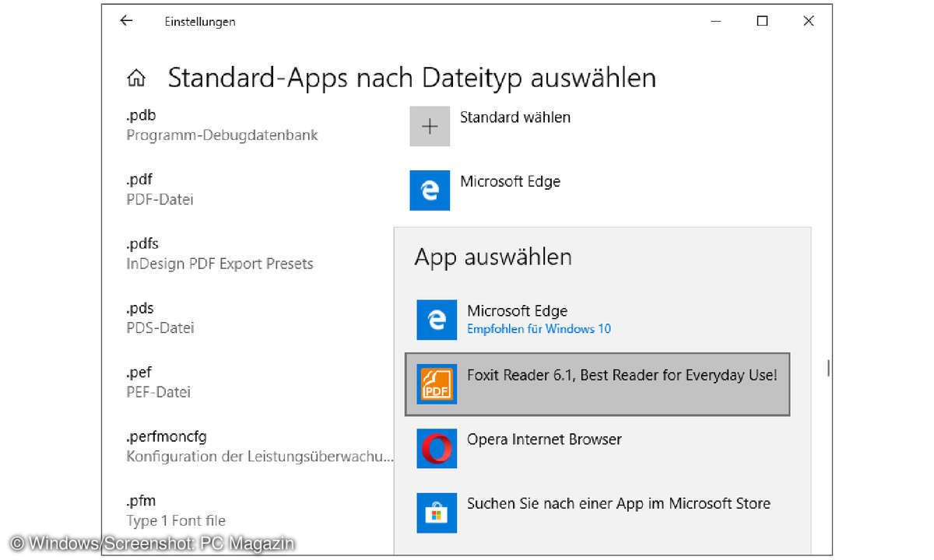
Task: Click the .perfmoncfg extension entry
Action: 166,437
